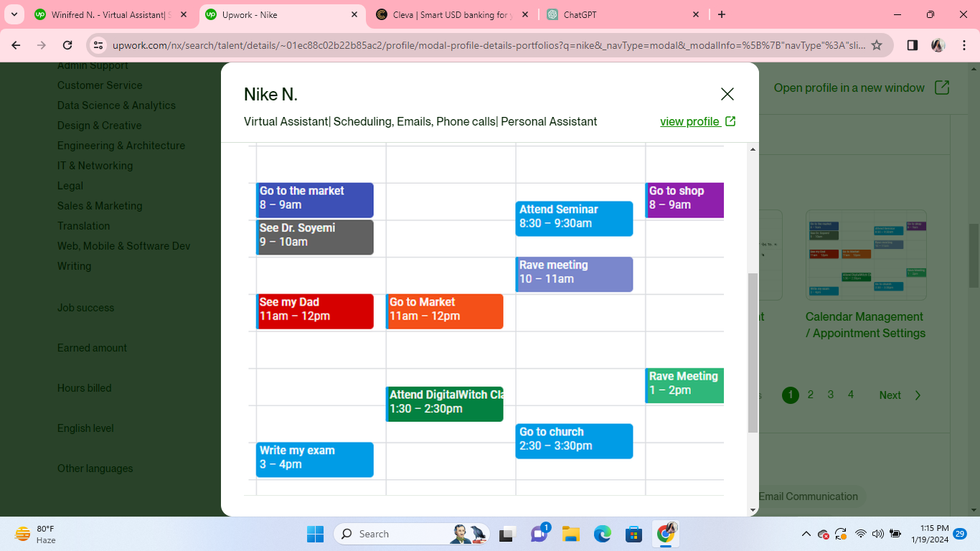Screen dimensions: 980x551
Task: Open new browser tab
Action: coord(722,14)
